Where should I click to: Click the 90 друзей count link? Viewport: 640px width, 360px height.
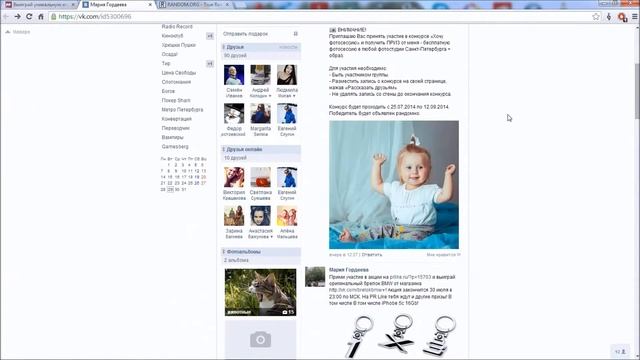235,56
